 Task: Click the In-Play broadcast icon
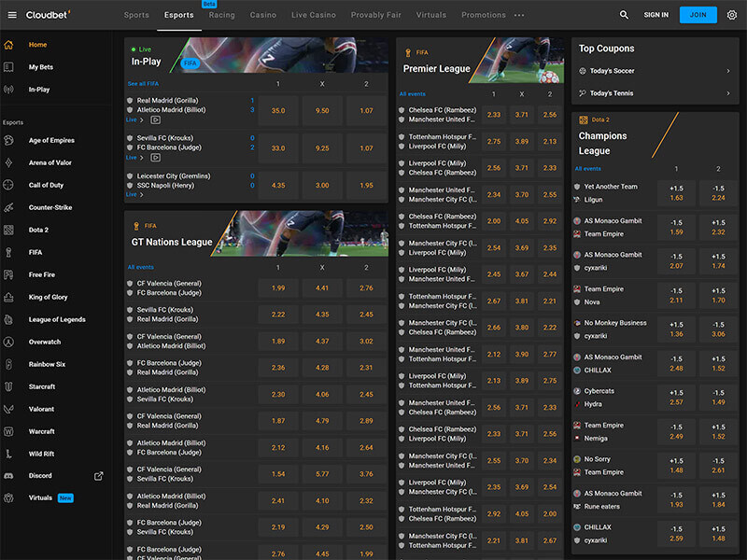point(8,90)
